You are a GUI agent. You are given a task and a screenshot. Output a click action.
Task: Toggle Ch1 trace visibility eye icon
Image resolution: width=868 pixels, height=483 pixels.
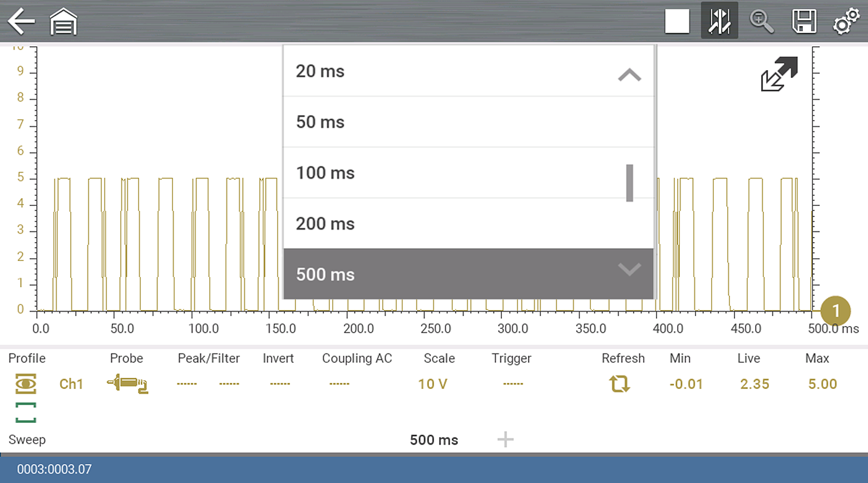point(26,384)
